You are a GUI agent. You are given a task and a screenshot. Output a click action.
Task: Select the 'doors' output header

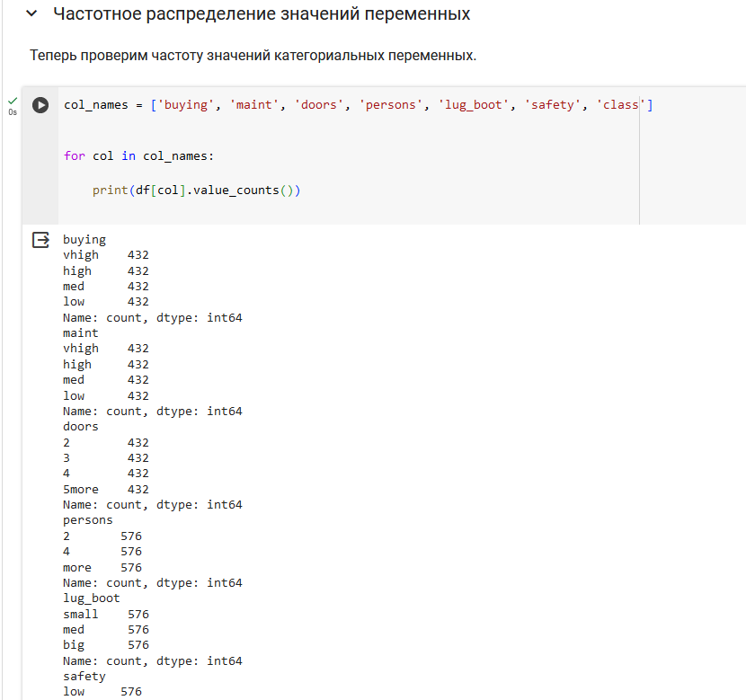[80, 427]
